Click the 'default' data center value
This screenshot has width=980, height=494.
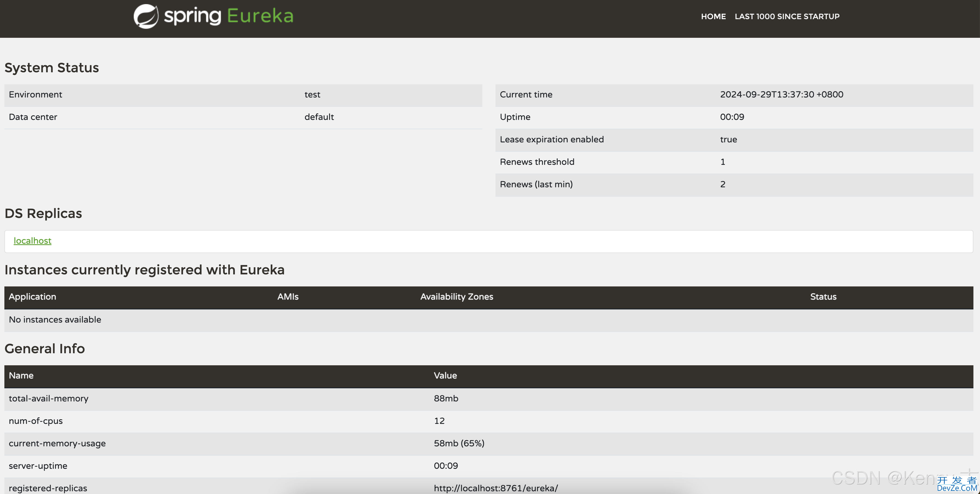(x=319, y=117)
